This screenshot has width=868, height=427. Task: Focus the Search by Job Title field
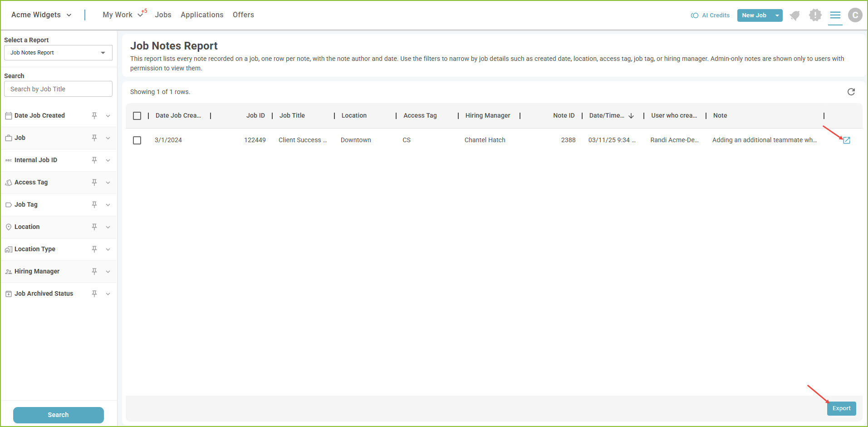58,89
